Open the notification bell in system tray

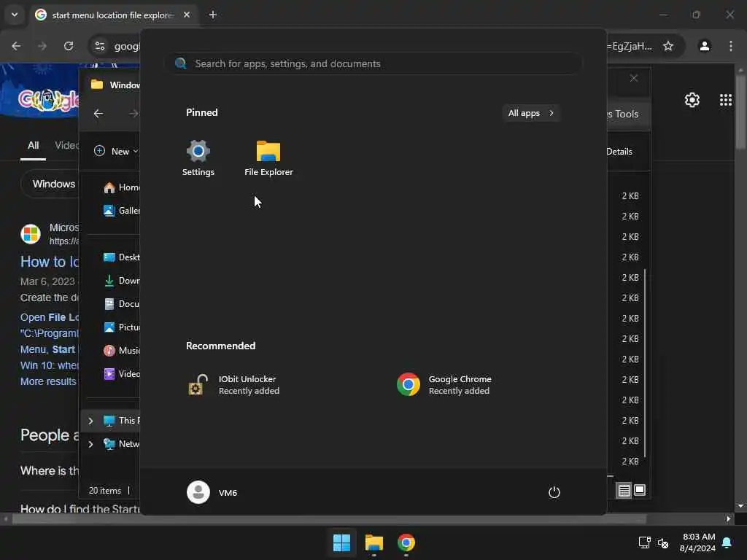click(x=727, y=542)
